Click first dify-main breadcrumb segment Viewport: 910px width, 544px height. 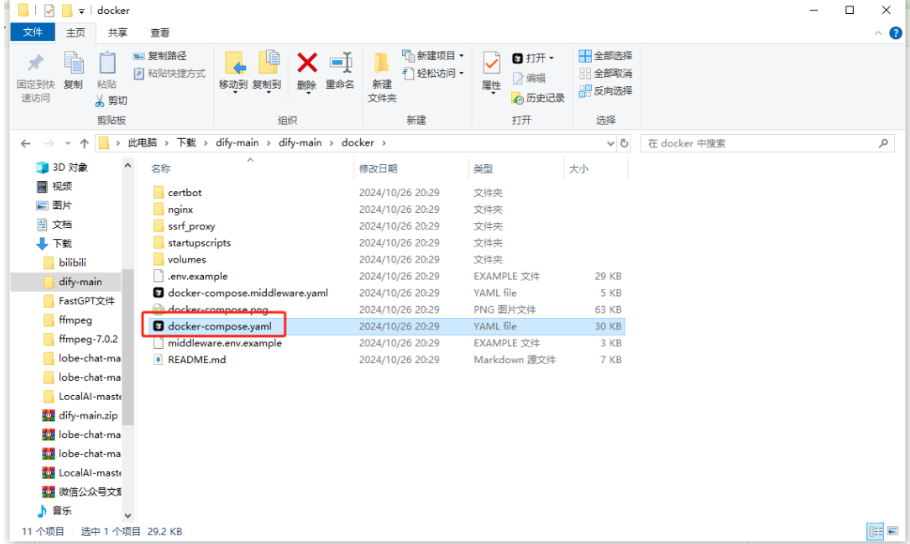pyautogui.click(x=237, y=143)
